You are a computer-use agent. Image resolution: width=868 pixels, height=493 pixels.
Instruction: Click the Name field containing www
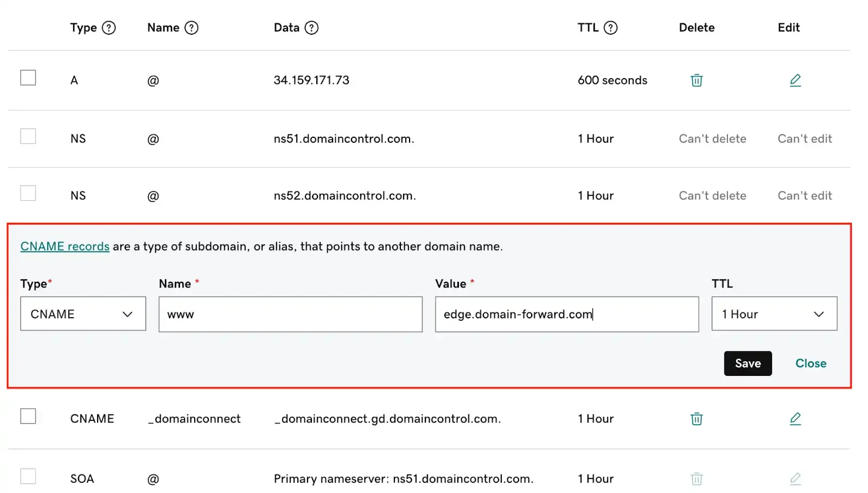(290, 314)
